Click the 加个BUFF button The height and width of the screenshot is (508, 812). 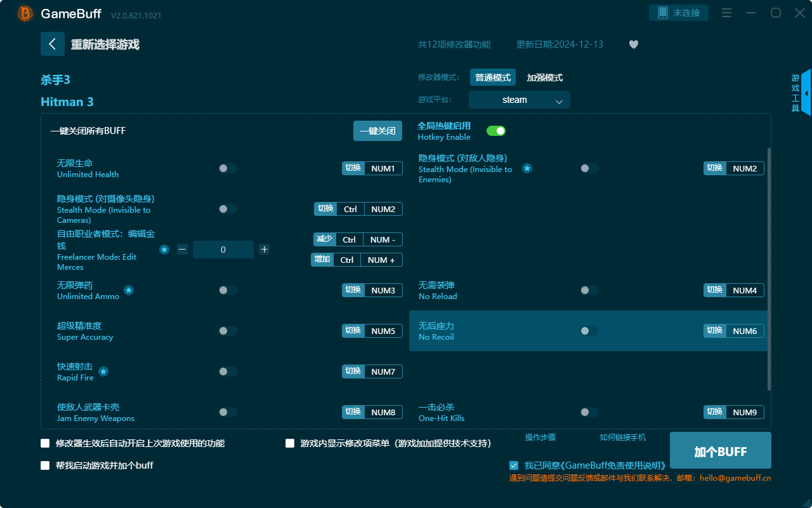coord(721,451)
